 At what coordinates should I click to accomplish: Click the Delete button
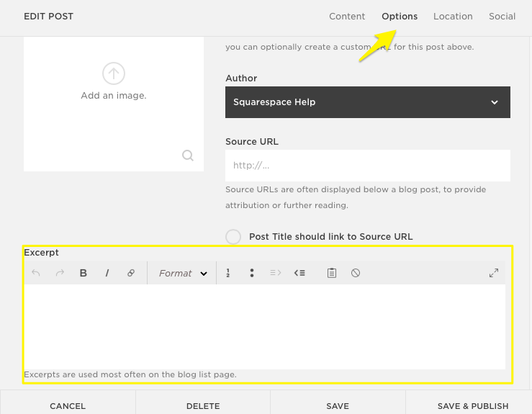(x=203, y=406)
